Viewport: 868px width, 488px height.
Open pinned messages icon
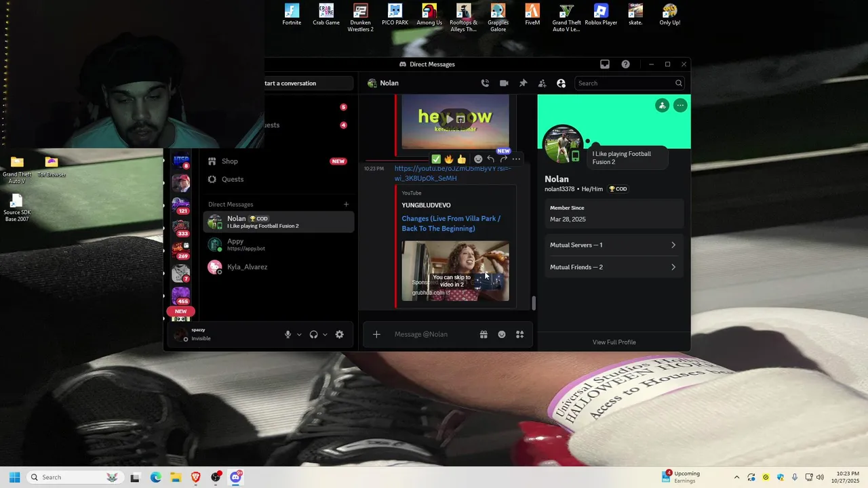click(523, 83)
